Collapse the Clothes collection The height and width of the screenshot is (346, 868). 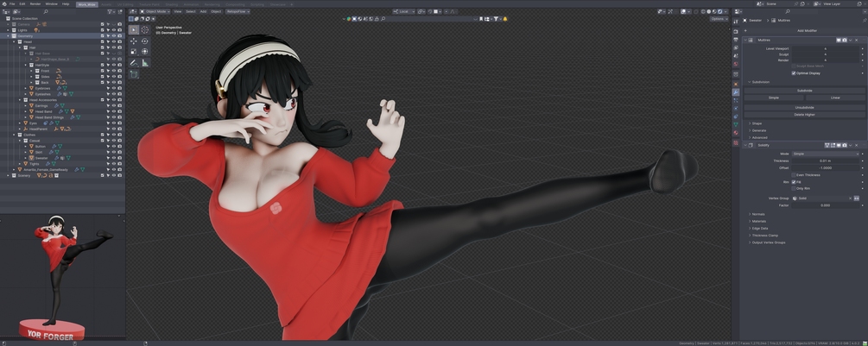pyautogui.click(x=14, y=135)
